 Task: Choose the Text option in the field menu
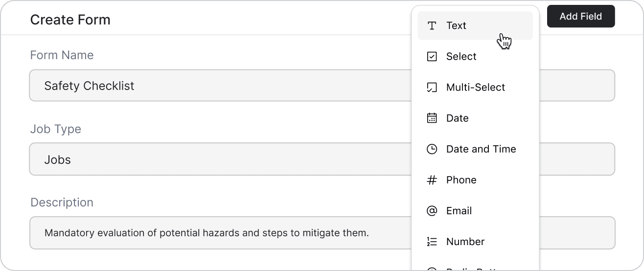[x=456, y=26]
